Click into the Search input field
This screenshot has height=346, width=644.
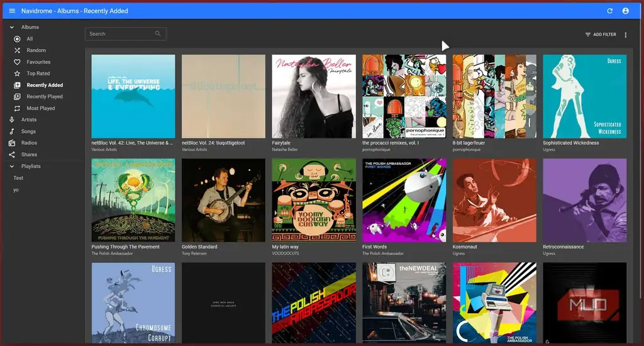click(x=125, y=34)
